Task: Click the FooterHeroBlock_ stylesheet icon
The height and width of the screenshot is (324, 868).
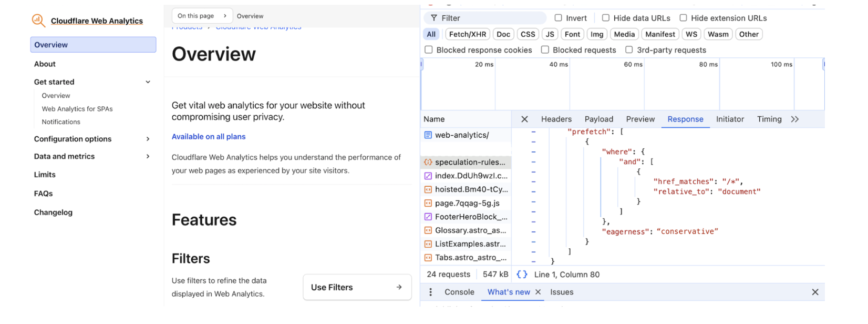Action: (x=428, y=217)
